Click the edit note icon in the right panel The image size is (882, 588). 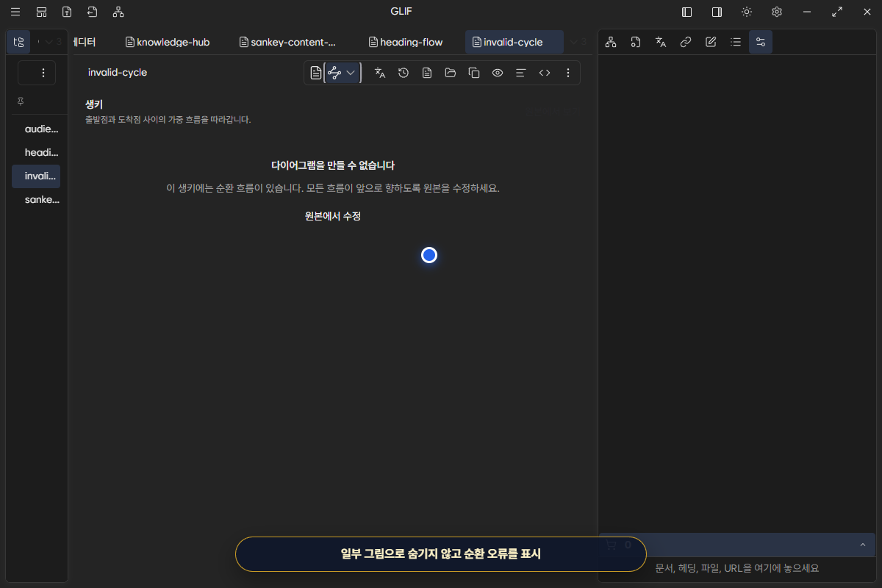point(711,42)
